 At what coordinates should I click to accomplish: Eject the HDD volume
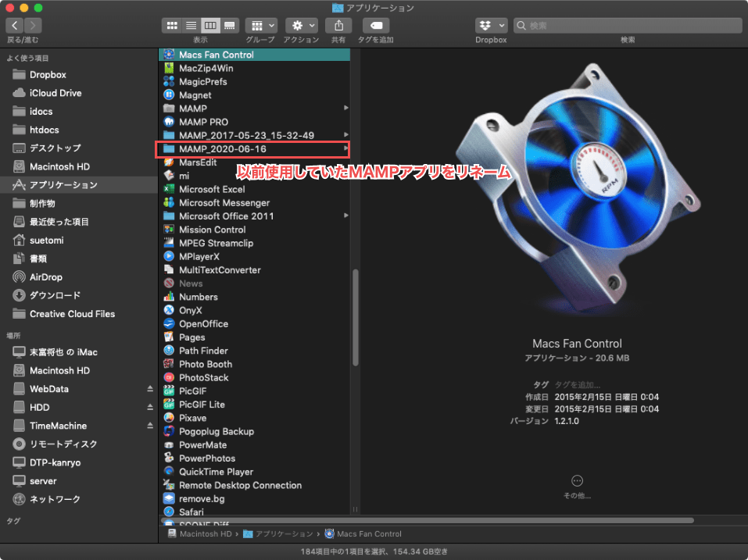[x=150, y=408]
